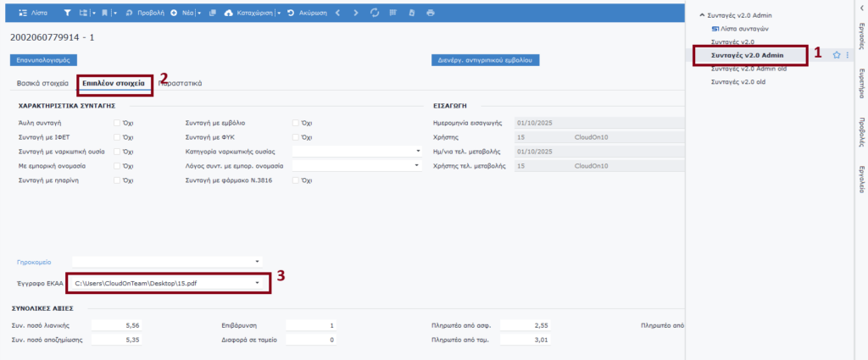This screenshot has height=360, width=868.
Task: Click the refresh arrows icon in toolbar
Action: 376,14
